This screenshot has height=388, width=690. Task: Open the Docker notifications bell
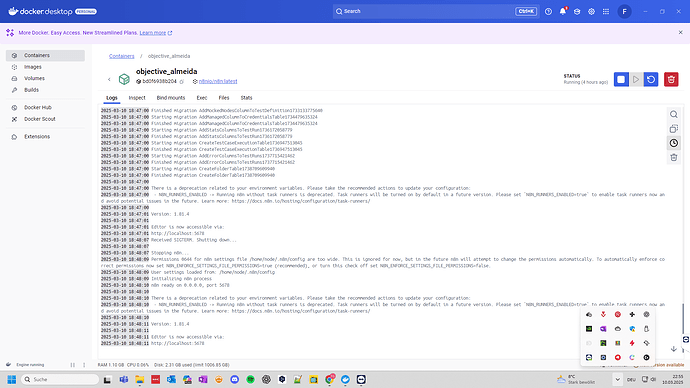[563, 11]
